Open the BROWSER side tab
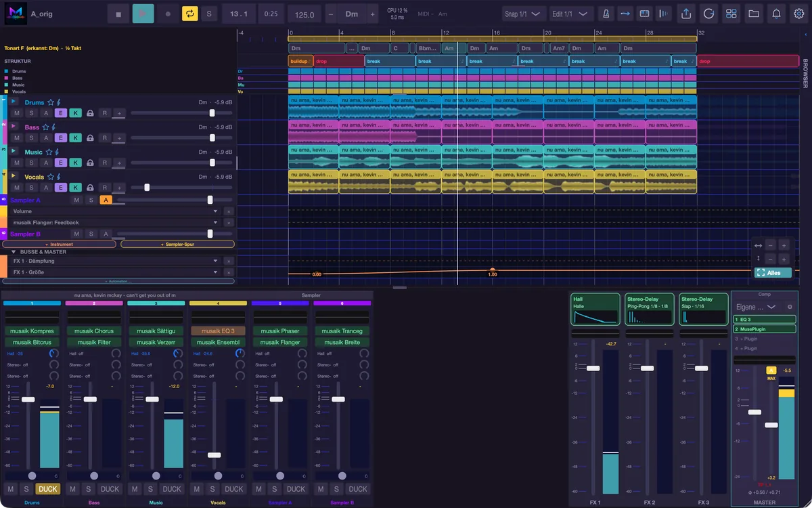Image resolution: width=812 pixels, height=508 pixels. [805, 73]
